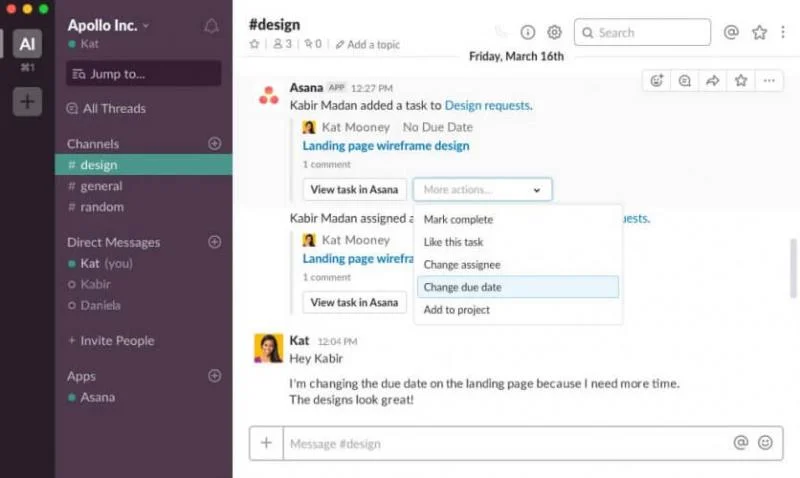
Task: Star the Asana message
Action: (x=740, y=81)
